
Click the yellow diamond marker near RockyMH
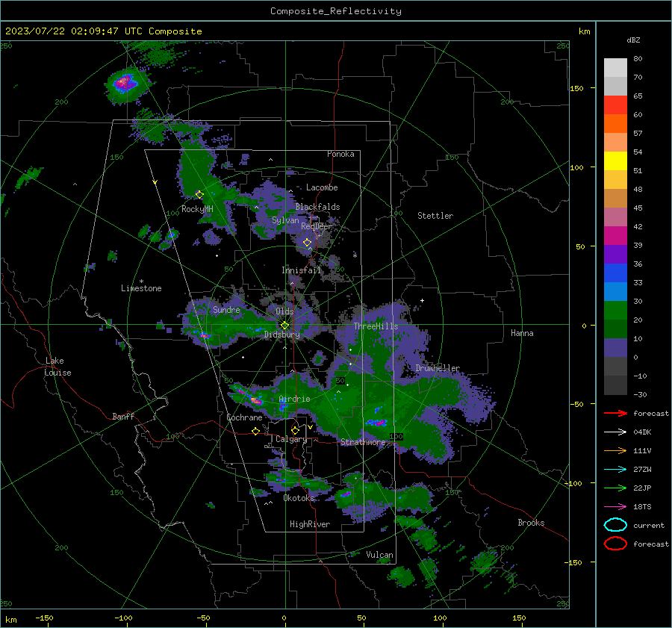199,195
